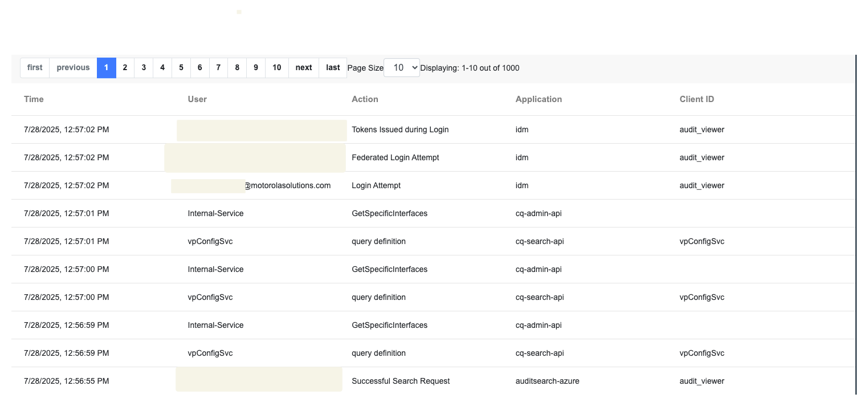
Task: Click Internal-Service in the 12:57:01 PM row
Action: coord(215,213)
